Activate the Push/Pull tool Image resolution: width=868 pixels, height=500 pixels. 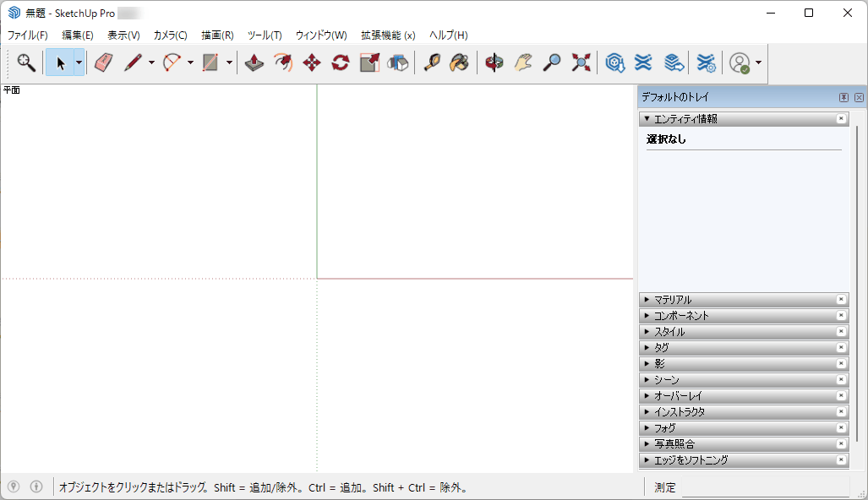coord(254,62)
